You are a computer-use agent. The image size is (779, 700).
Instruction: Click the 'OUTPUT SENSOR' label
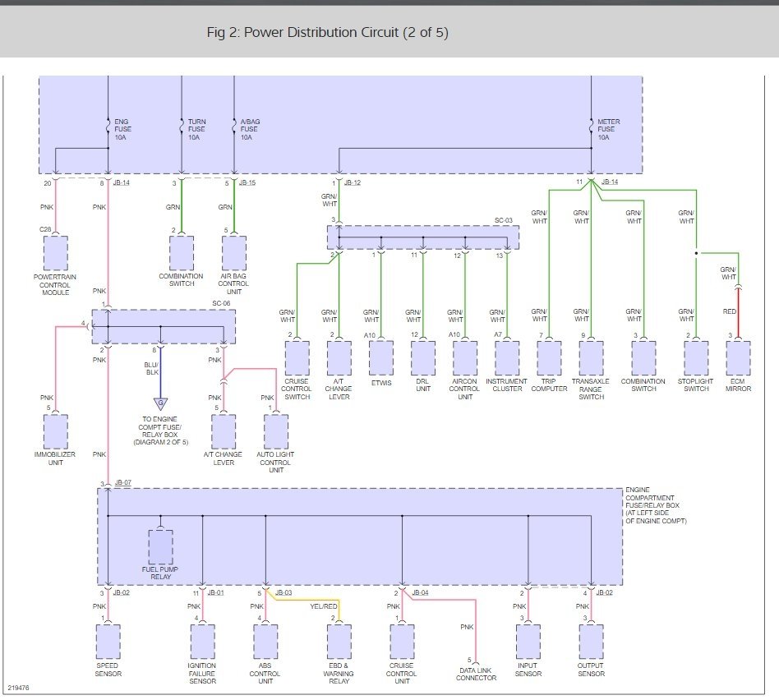pyautogui.click(x=591, y=670)
